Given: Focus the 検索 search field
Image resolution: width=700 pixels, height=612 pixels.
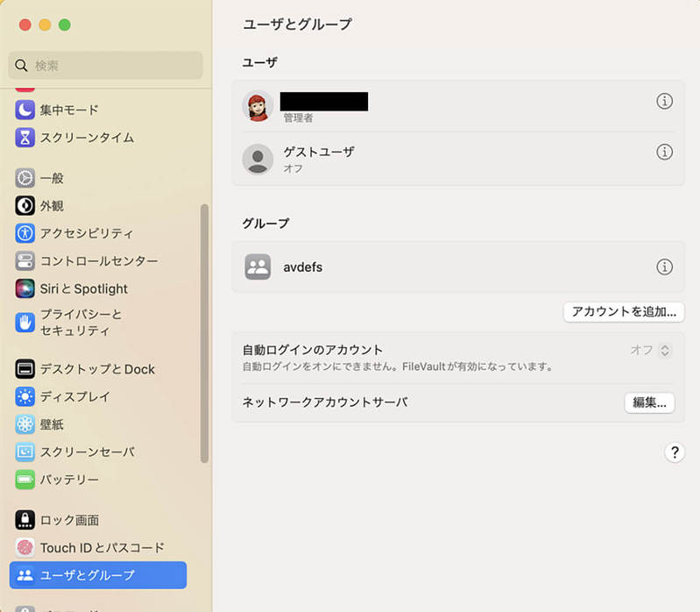Looking at the screenshot, I should tap(105, 65).
